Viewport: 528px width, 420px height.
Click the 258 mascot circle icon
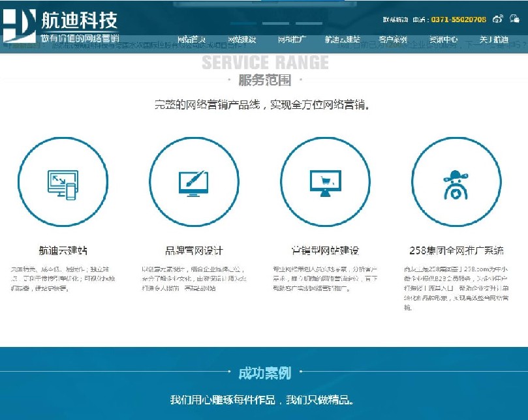click(x=456, y=183)
